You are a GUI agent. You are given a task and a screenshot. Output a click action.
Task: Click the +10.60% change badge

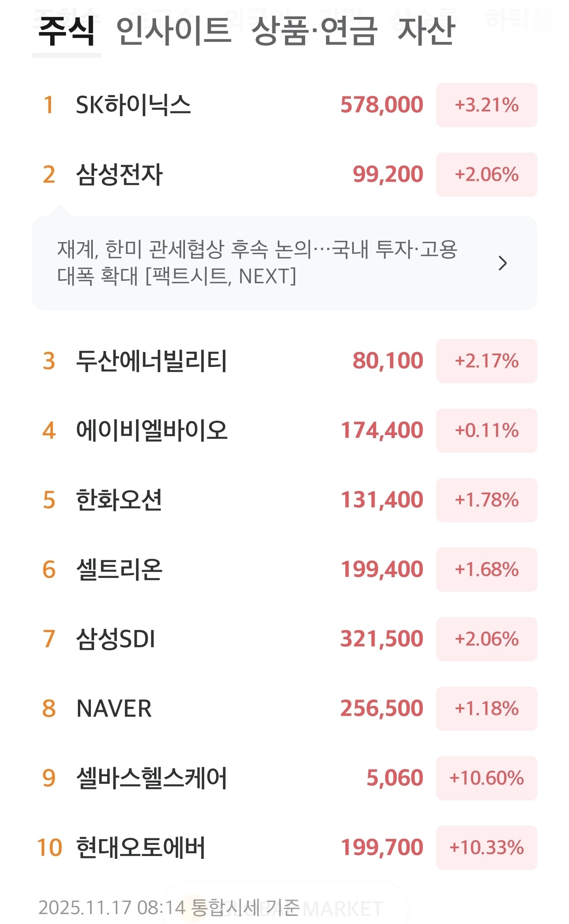pyautogui.click(x=486, y=778)
